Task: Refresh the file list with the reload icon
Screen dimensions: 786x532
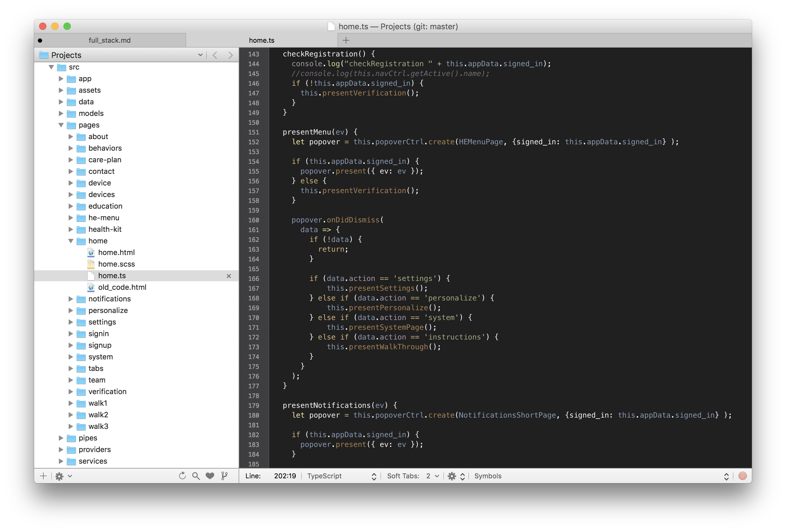Action: 182,476
